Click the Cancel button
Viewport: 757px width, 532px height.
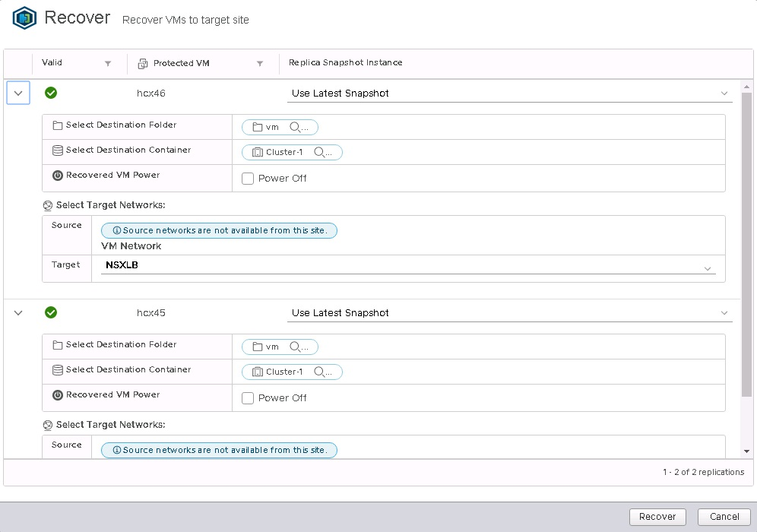724,516
